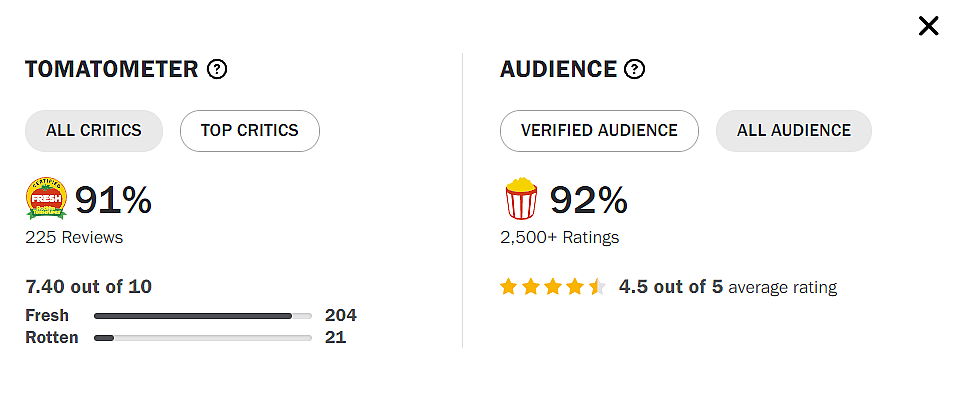This screenshot has width=963, height=403.
Task: Switch to Top Critics filter
Action: pos(249,130)
